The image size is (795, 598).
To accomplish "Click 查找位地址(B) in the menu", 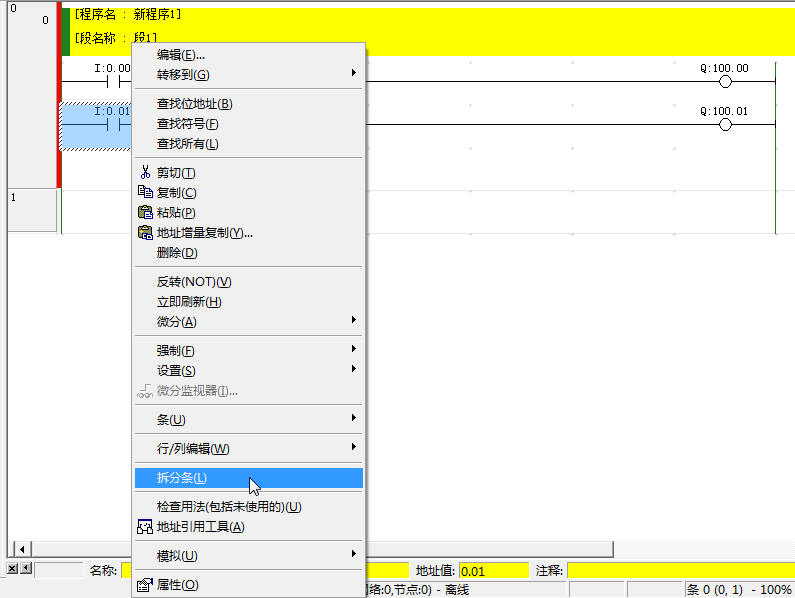I will (194, 104).
